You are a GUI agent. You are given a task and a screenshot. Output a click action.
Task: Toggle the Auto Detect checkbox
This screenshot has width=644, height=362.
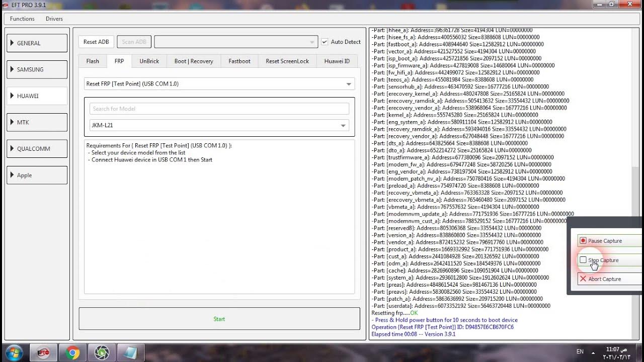[325, 42]
